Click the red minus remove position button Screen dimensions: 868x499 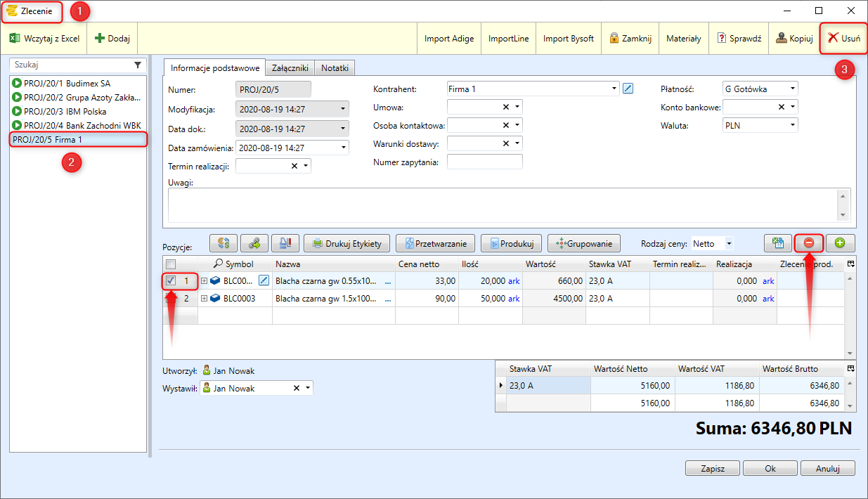(x=808, y=243)
